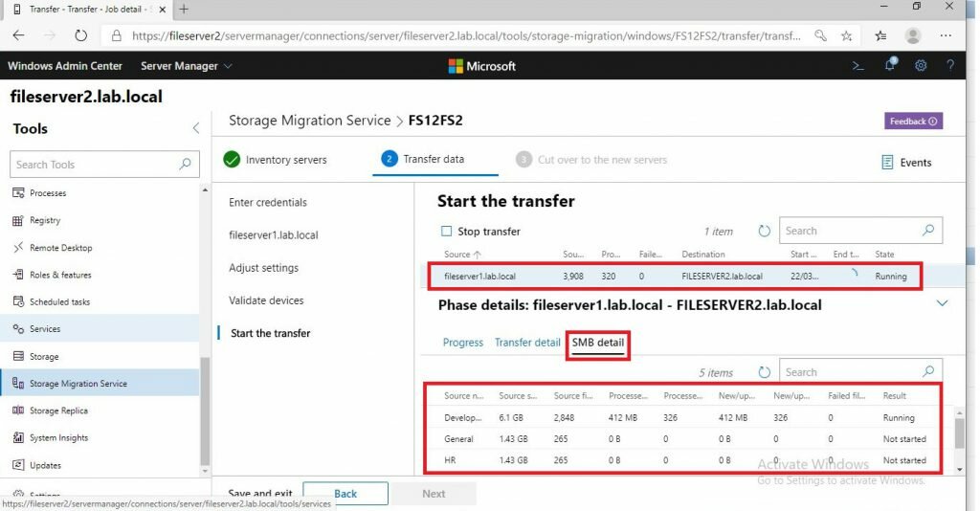Open browser profile avatar

[x=913, y=35]
